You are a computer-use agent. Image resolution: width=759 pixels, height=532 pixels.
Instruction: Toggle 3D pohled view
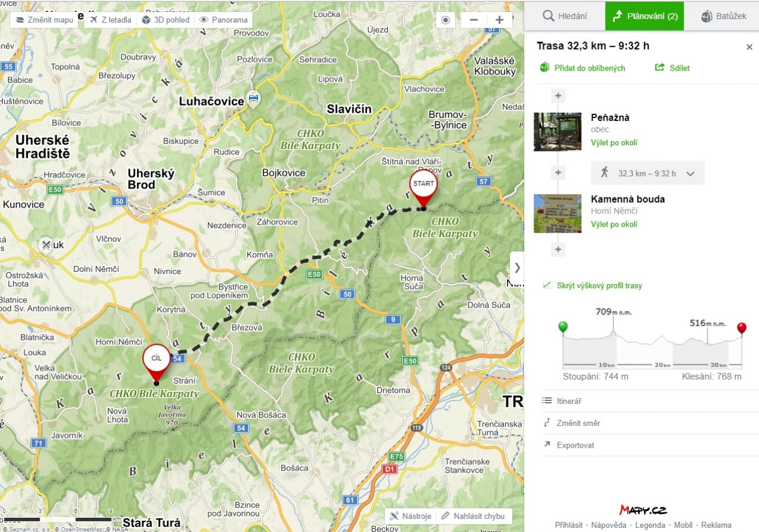(x=167, y=20)
